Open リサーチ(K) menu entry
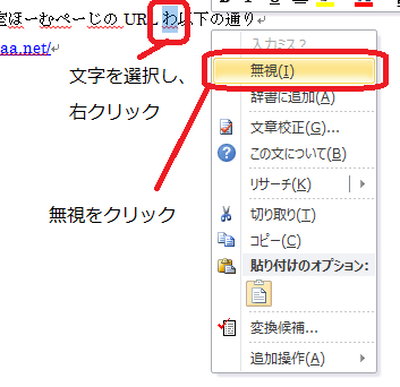 (280, 184)
